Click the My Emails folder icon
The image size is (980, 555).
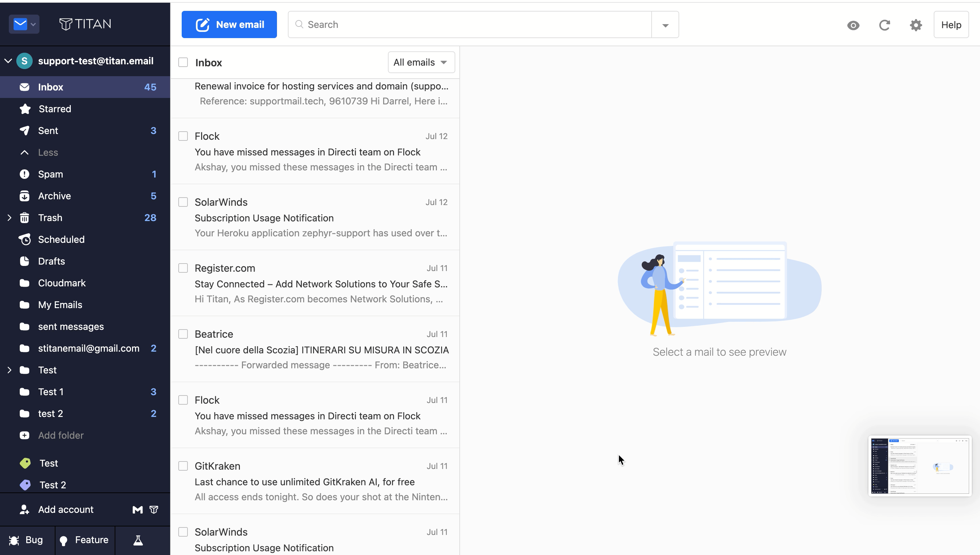pyautogui.click(x=24, y=305)
